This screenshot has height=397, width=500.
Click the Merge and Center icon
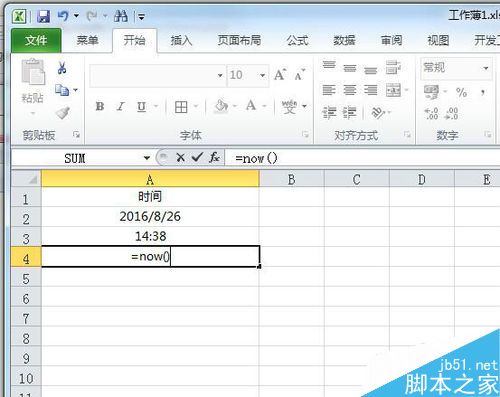393,90
